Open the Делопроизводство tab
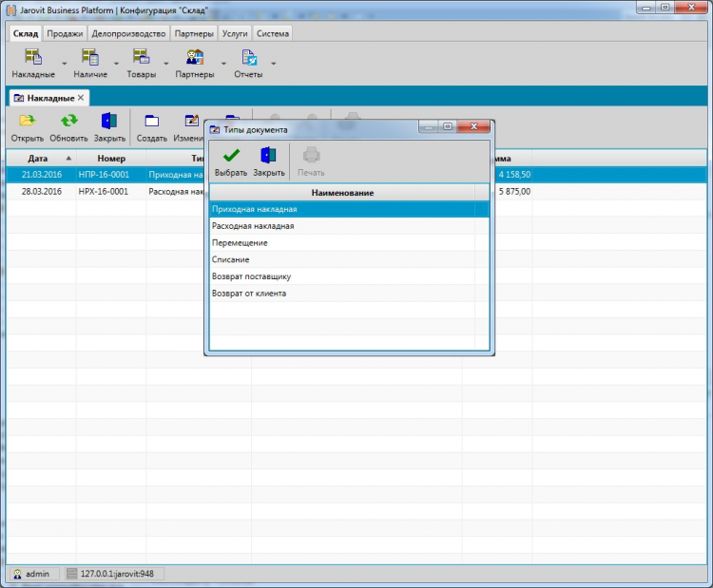The width and height of the screenshot is (713, 588). tap(128, 33)
